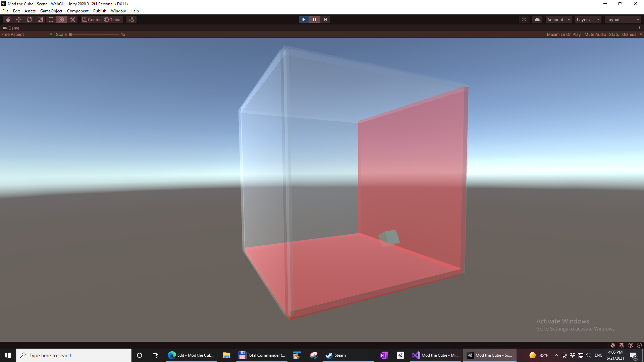Toggle pivot between Center and Pivot mode

(91, 19)
